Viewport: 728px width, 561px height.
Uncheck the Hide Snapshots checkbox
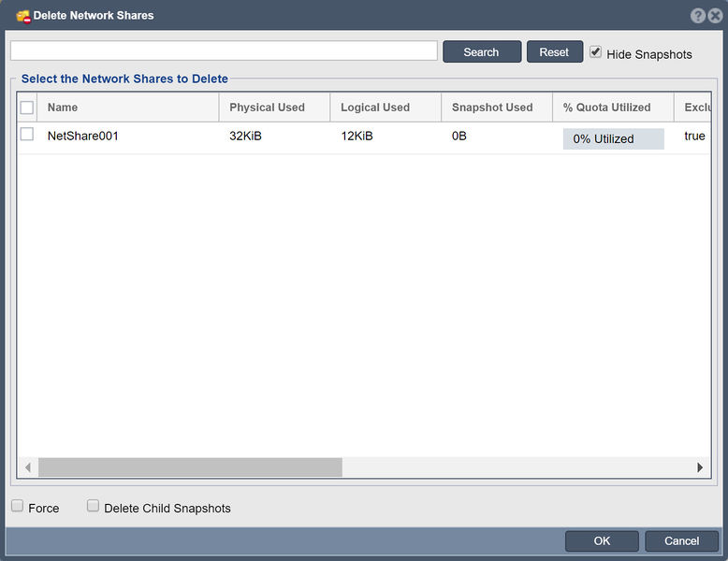(595, 51)
